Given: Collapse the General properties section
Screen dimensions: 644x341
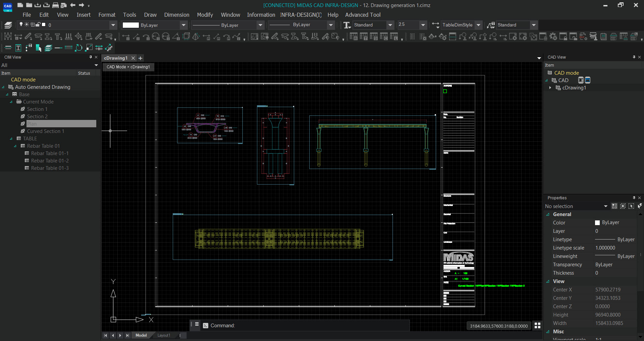Looking at the screenshot, I should (x=548, y=214).
